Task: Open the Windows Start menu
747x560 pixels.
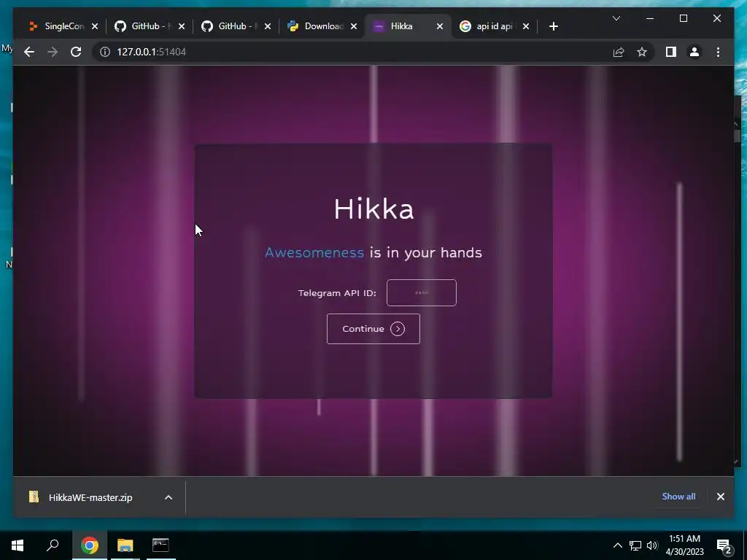Action: [18, 545]
